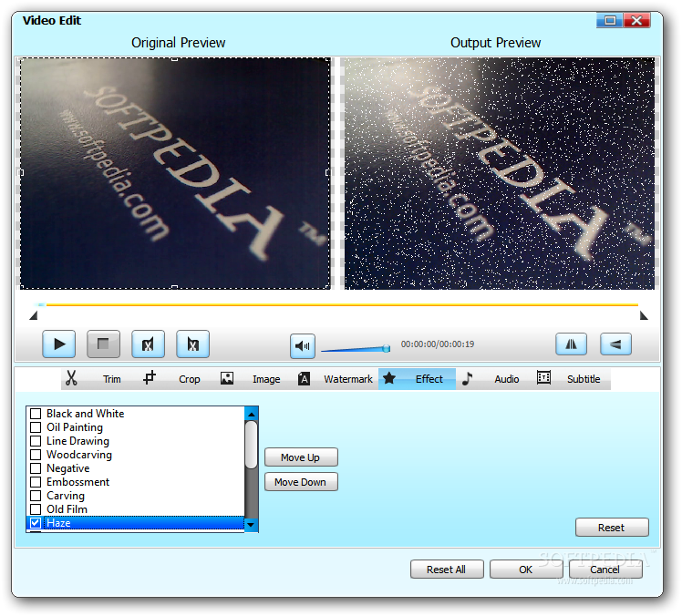Click the Reset effect button

(x=612, y=528)
